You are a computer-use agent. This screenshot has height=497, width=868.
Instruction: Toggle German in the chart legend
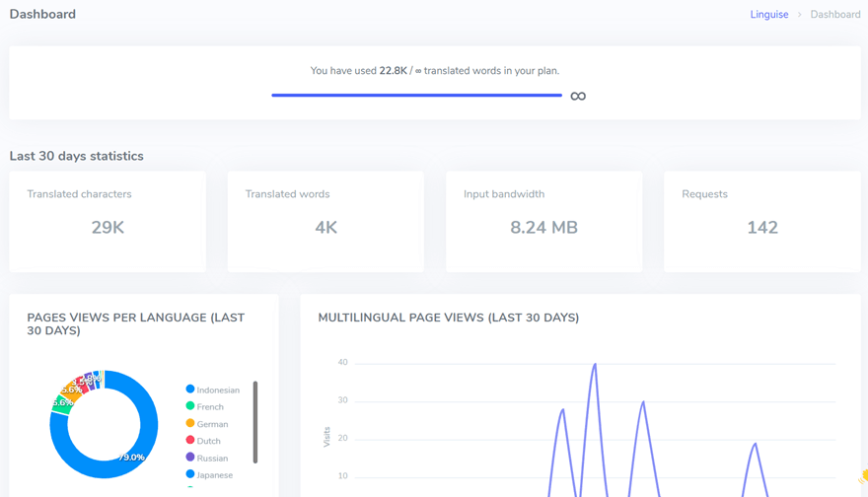(x=207, y=424)
